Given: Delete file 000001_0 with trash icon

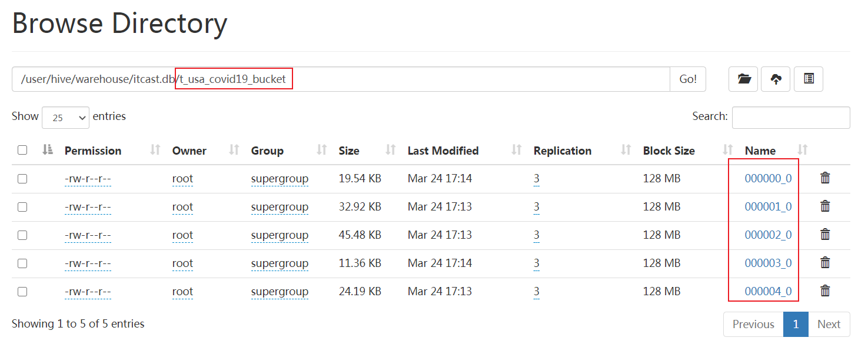Looking at the screenshot, I should [x=825, y=206].
